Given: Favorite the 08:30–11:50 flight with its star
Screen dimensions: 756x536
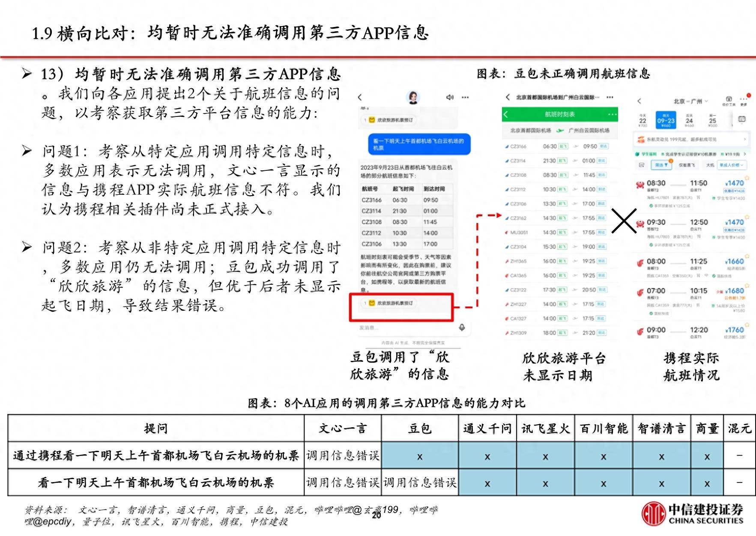Looking at the screenshot, I should click(747, 178).
